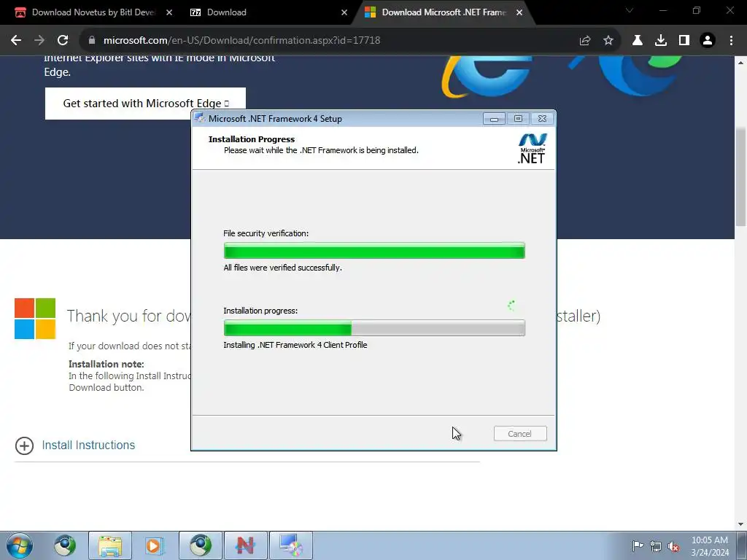
Task: Close the 7-Zip Download tab
Action: tap(344, 12)
